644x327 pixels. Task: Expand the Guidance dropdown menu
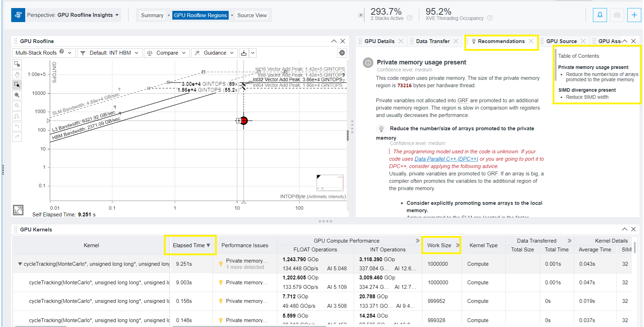point(215,53)
